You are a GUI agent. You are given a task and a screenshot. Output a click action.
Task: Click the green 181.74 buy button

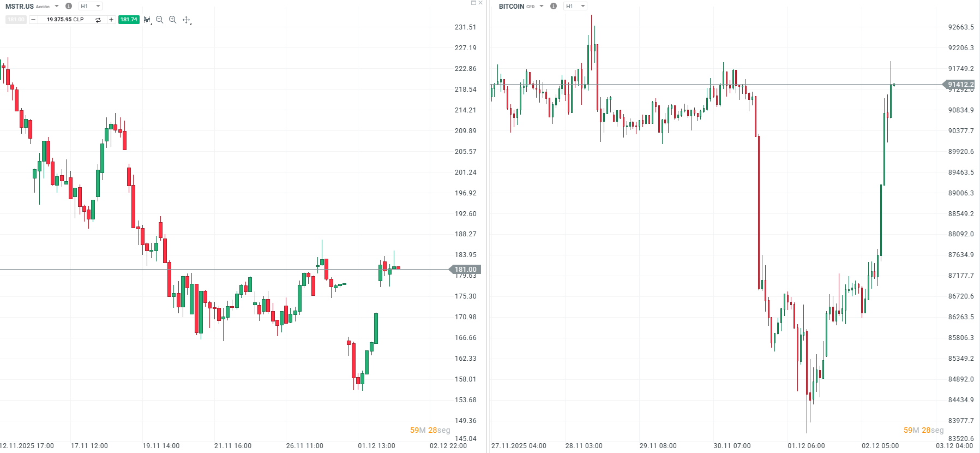click(129, 20)
